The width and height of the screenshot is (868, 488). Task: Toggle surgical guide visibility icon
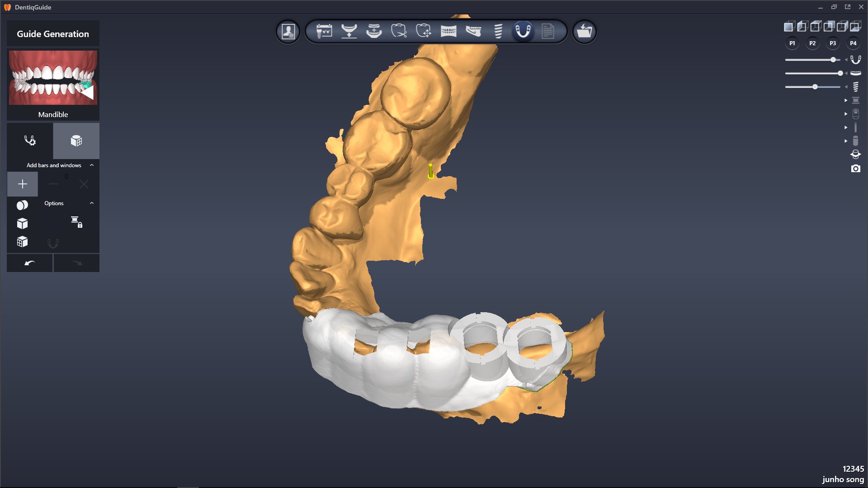855,60
